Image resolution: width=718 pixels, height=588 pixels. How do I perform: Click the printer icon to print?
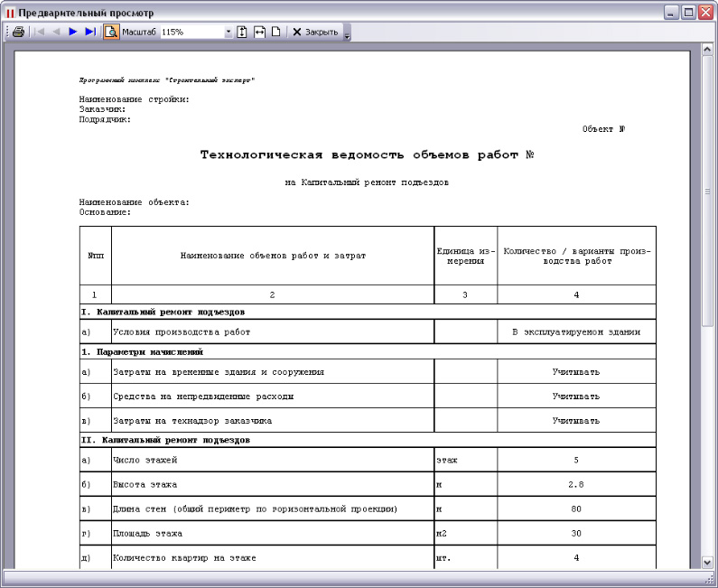click(x=18, y=32)
